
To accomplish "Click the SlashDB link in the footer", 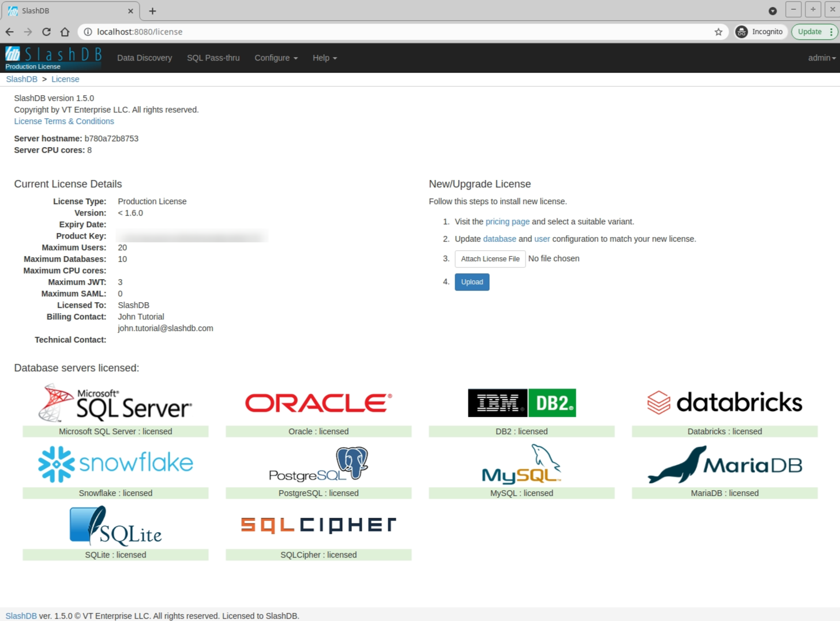I will coord(21,616).
